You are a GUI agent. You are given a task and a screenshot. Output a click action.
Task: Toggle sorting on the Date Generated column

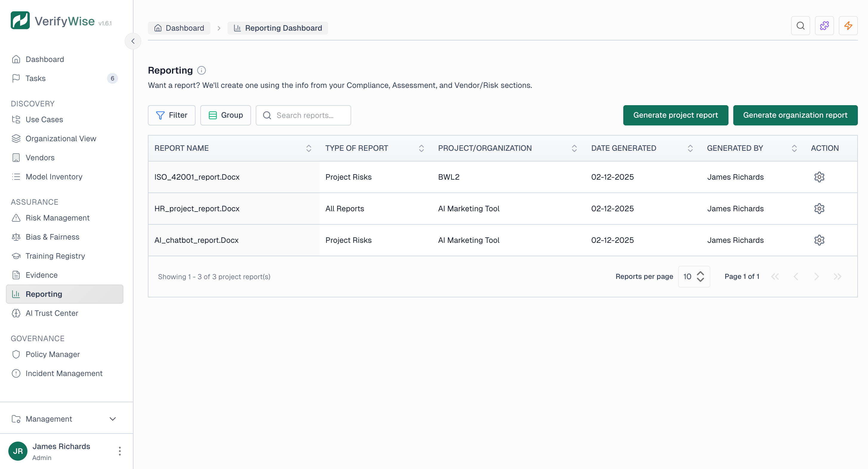point(690,148)
